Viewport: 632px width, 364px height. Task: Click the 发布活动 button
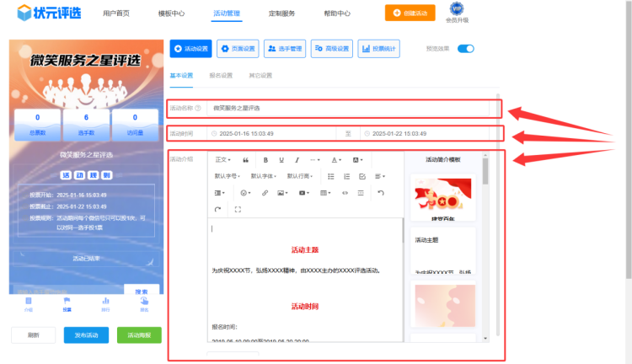[86, 335]
